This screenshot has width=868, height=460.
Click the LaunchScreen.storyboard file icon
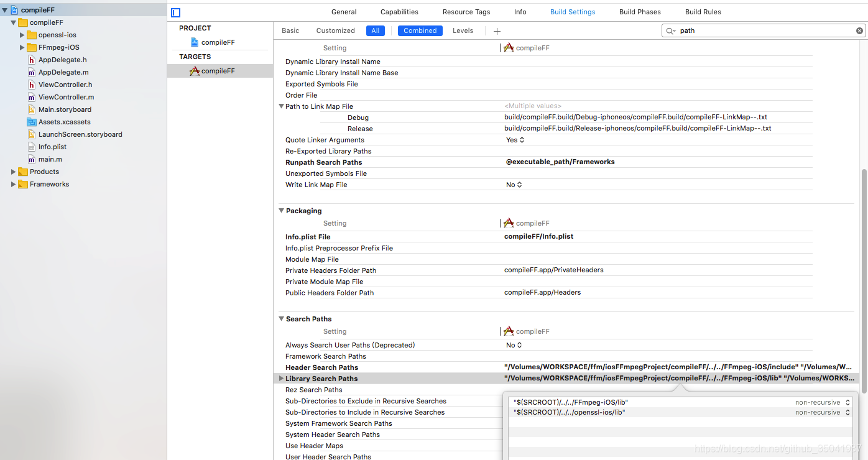pyautogui.click(x=32, y=134)
